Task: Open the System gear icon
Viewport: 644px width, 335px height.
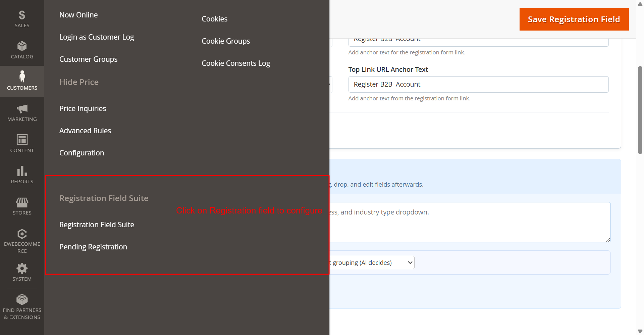Action: [22, 269]
